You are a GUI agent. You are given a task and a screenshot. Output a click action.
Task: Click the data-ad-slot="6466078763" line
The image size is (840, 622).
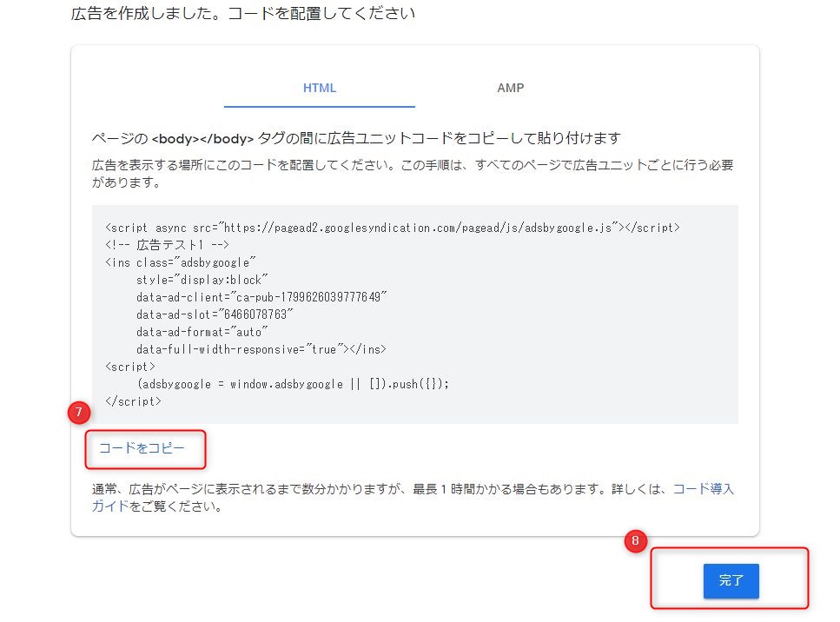point(215,314)
